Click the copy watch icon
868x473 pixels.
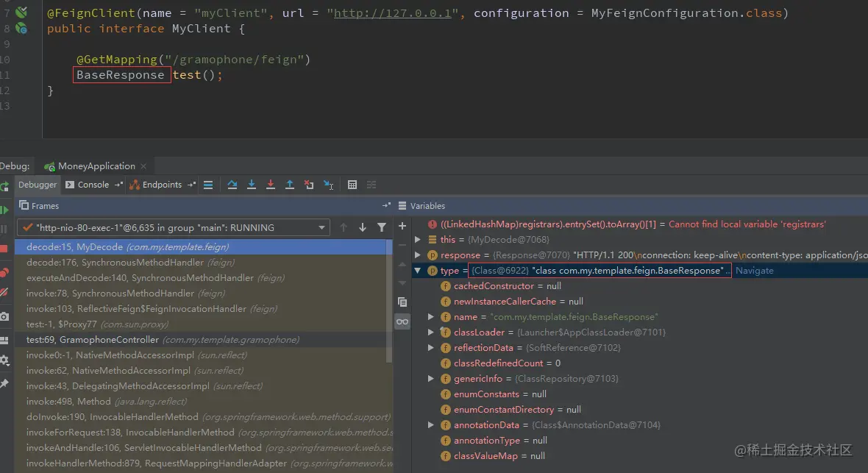pyautogui.click(x=402, y=302)
